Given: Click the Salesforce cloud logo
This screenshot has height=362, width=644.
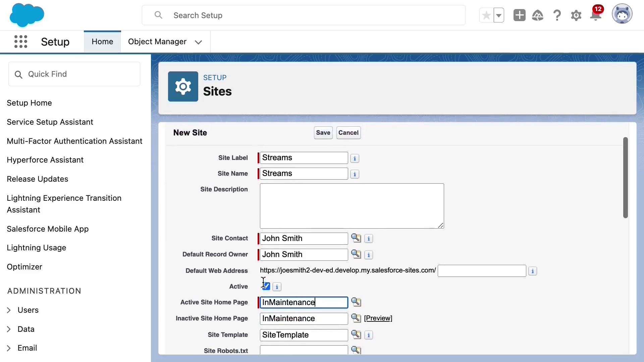Looking at the screenshot, I should pyautogui.click(x=27, y=15).
